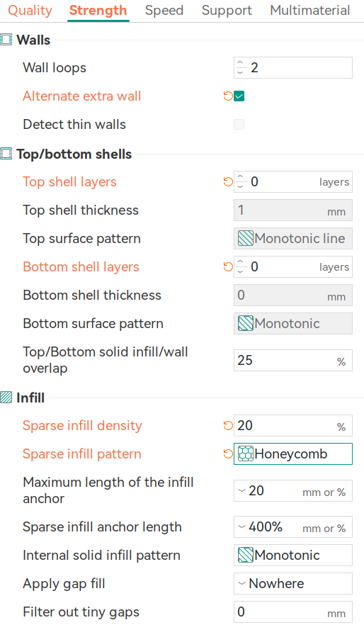Expand the Apply gap fill dropdown

pyautogui.click(x=292, y=584)
